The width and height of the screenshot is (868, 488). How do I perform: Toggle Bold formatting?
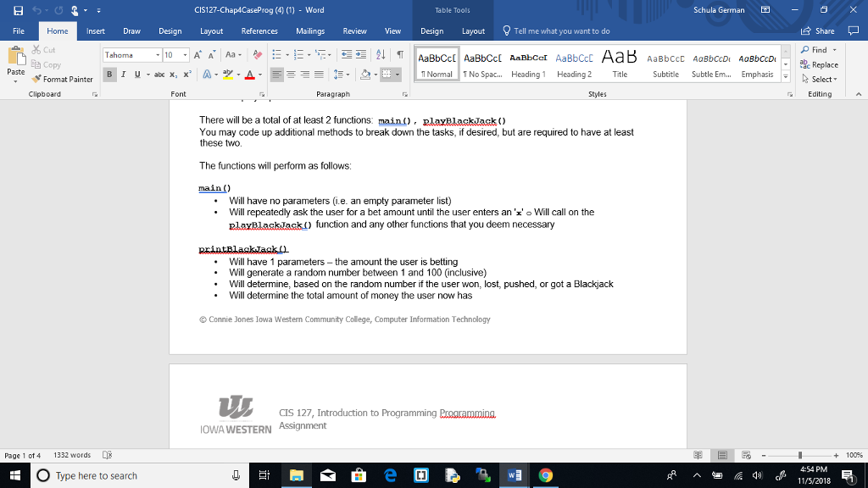(x=108, y=74)
